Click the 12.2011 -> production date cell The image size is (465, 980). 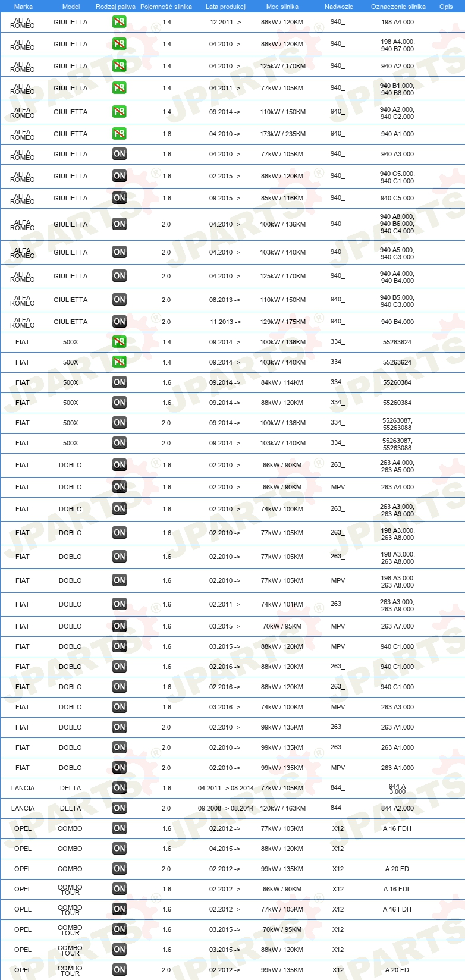(x=225, y=22)
